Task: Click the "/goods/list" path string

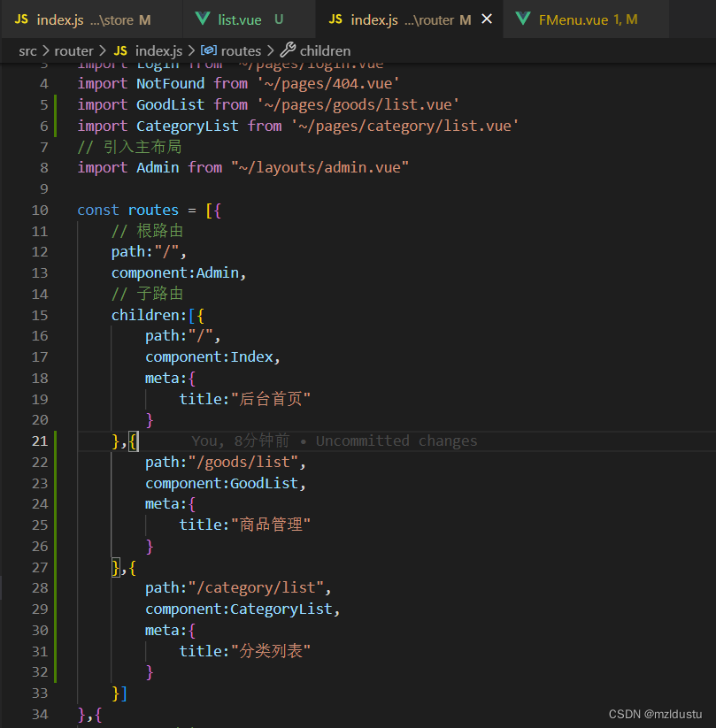Action: [243, 463]
